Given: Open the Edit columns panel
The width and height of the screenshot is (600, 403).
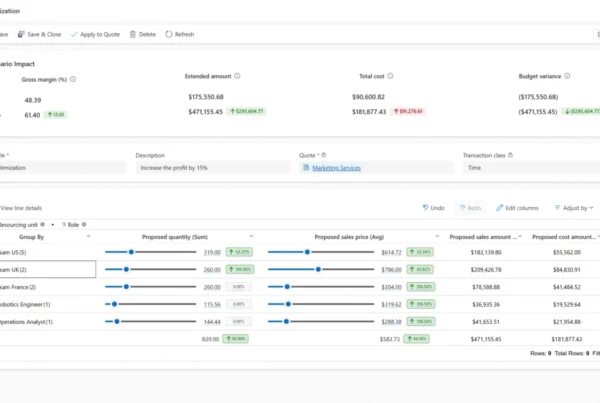Looking at the screenshot, I should [x=516, y=207].
